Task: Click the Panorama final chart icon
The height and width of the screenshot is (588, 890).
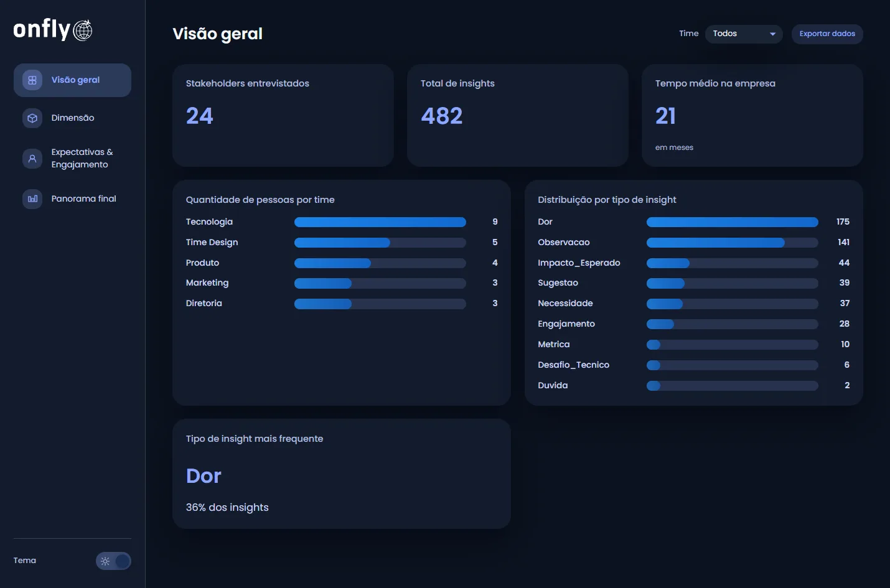Action: click(32, 199)
